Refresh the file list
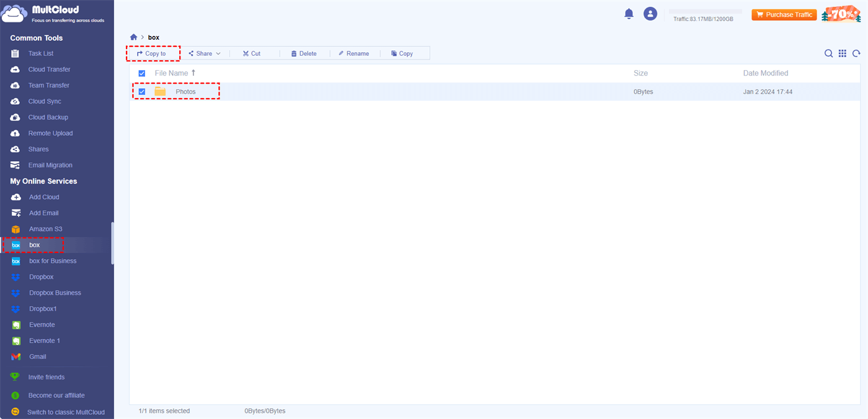The height and width of the screenshot is (419, 868). pyautogui.click(x=856, y=53)
